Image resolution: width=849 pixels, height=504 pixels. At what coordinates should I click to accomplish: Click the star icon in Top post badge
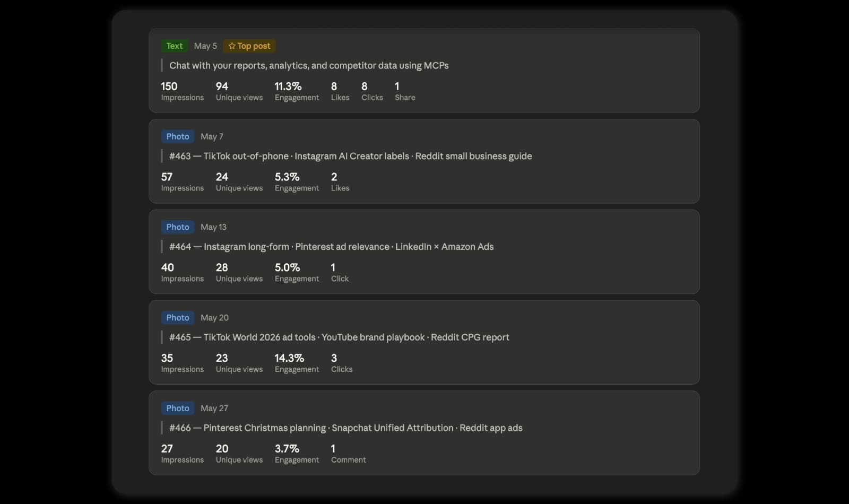(232, 46)
